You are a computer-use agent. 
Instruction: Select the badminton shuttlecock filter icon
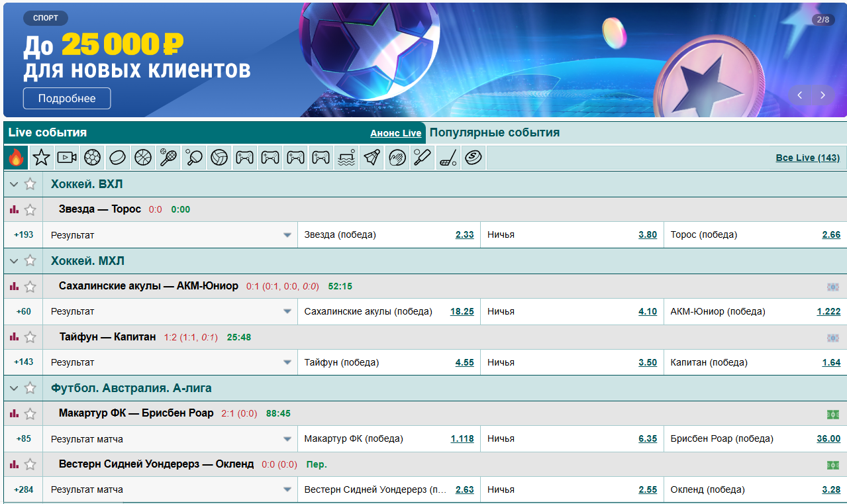(x=372, y=158)
